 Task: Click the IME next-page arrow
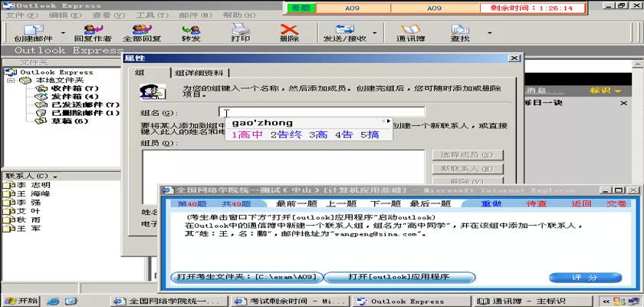point(389,121)
